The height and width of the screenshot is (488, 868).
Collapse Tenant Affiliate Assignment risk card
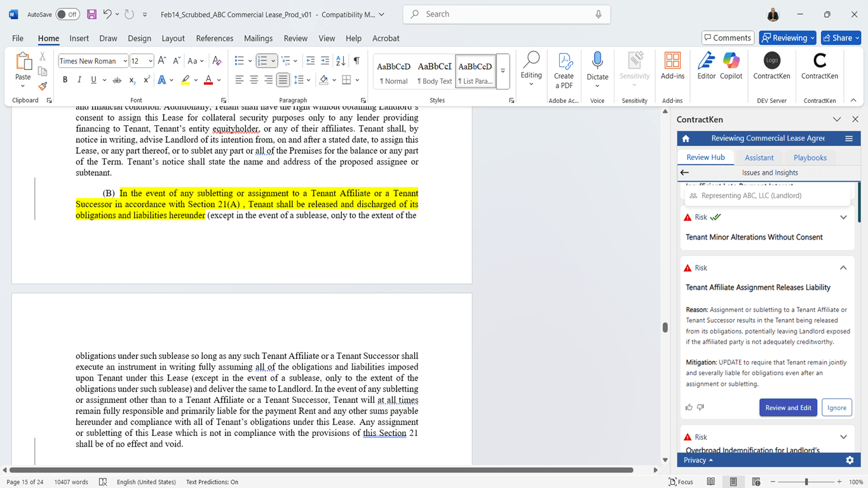tap(843, 268)
